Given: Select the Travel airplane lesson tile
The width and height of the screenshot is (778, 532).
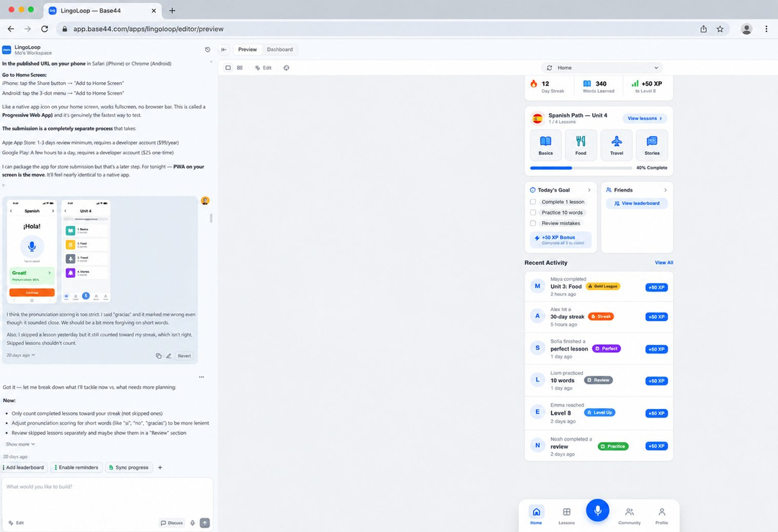Looking at the screenshot, I should pyautogui.click(x=616, y=145).
